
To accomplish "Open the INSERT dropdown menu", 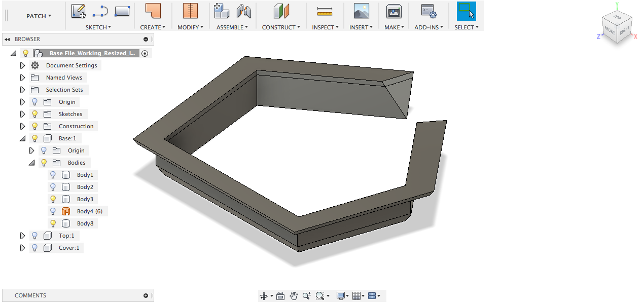I will [361, 27].
